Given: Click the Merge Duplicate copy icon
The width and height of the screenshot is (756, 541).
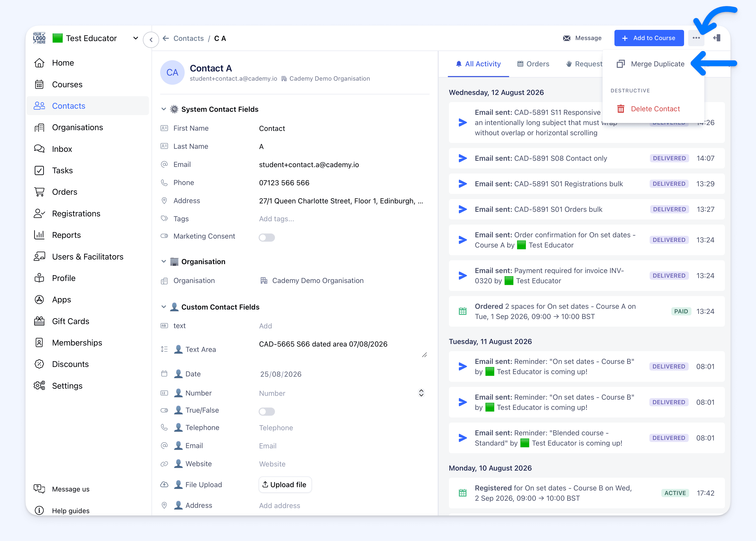Looking at the screenshot, I should click(x=621, y=64).
